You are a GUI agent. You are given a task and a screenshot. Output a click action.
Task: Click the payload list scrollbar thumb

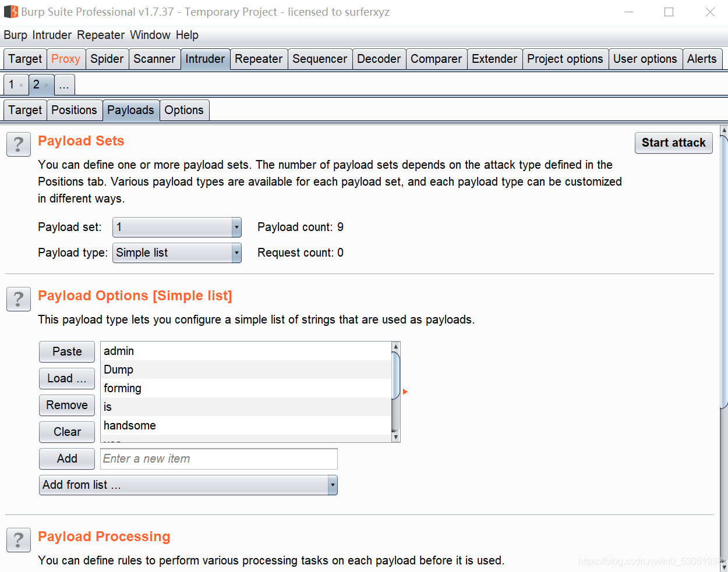(x=396, y=375)
